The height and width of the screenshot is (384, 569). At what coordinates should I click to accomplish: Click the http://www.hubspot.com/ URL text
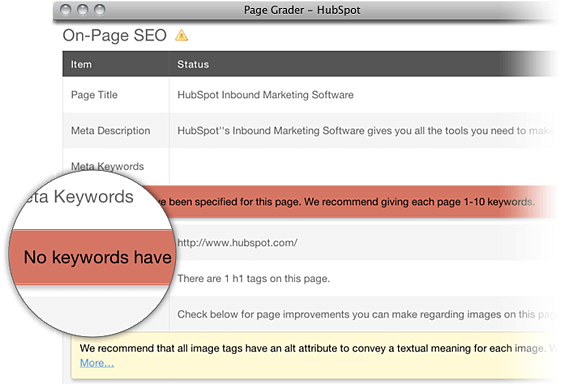[x=237, y=243]
